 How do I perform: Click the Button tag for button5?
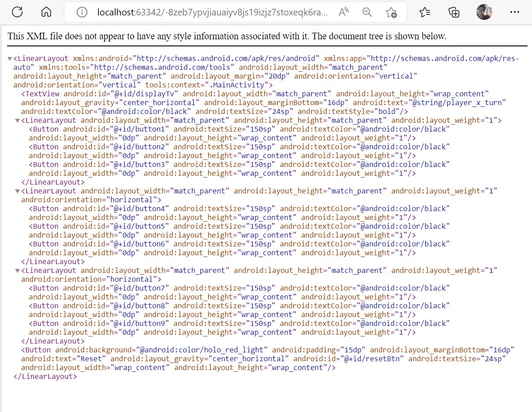coord(45,226)
